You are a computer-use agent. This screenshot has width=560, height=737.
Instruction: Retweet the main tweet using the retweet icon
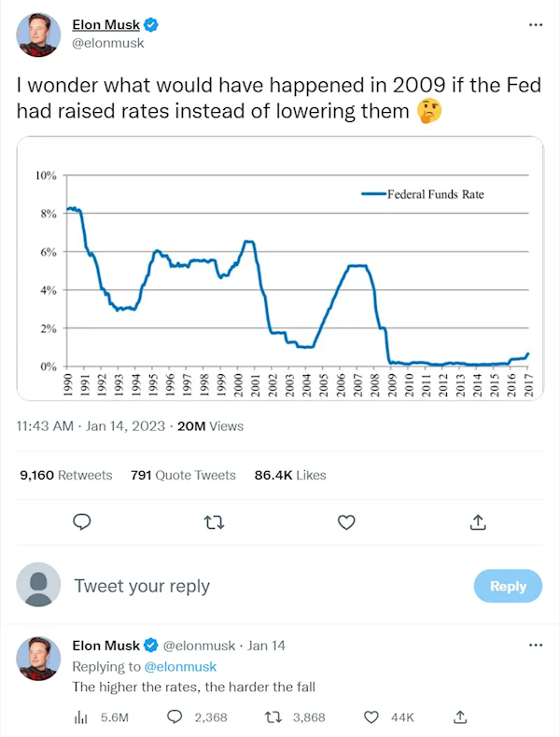pyautogui.click(x=215, y=522)
